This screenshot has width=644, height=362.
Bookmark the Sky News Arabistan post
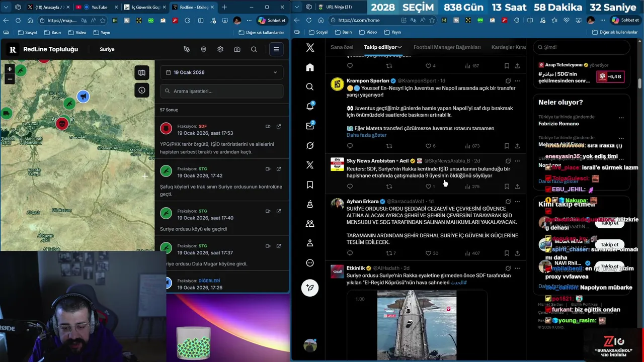pyautogui.click(x=507, y=187)
